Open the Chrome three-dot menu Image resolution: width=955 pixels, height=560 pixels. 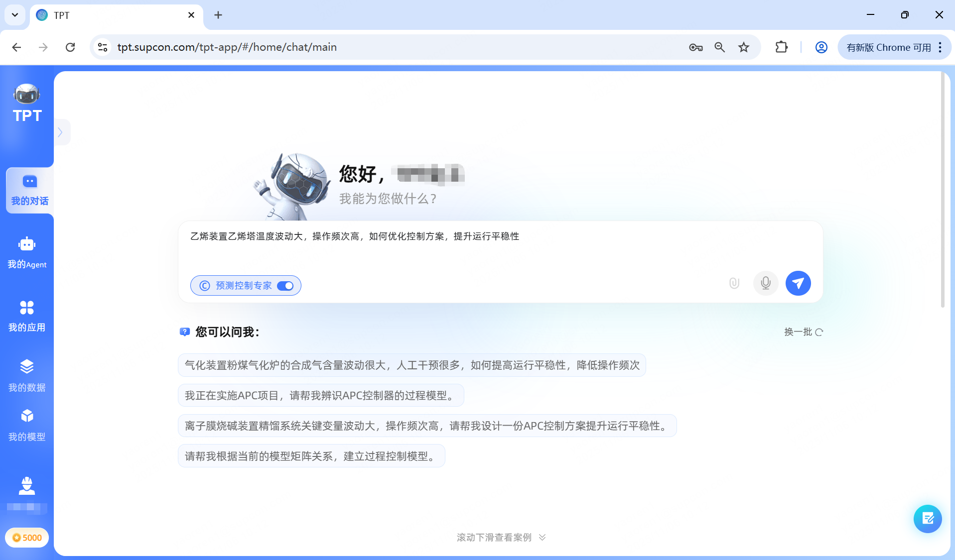(x=941, y=47)
